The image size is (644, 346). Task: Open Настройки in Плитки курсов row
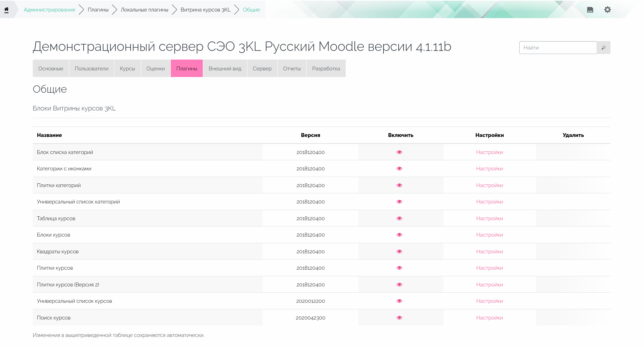click(x=490, y=268)
